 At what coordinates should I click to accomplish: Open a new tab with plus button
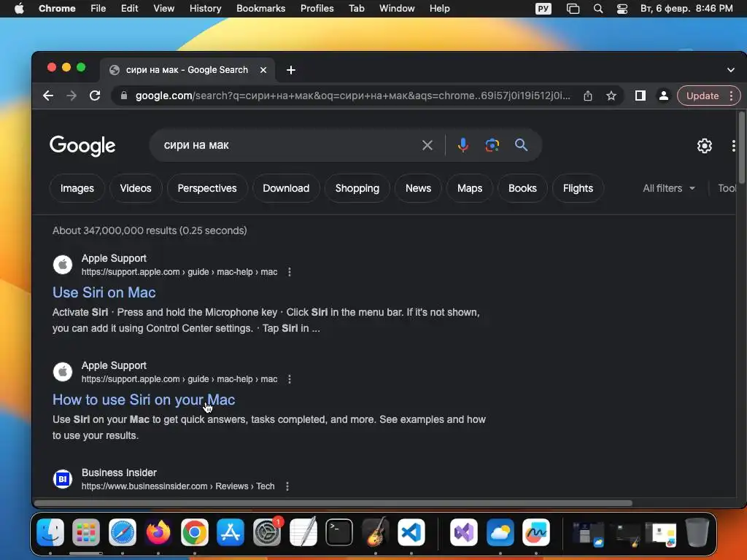(291, 70)
